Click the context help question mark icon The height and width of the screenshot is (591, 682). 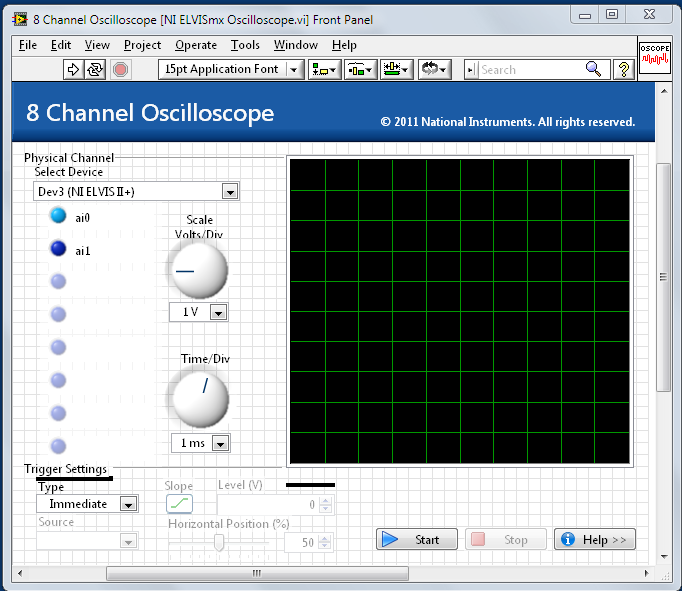tap(624, 70)
